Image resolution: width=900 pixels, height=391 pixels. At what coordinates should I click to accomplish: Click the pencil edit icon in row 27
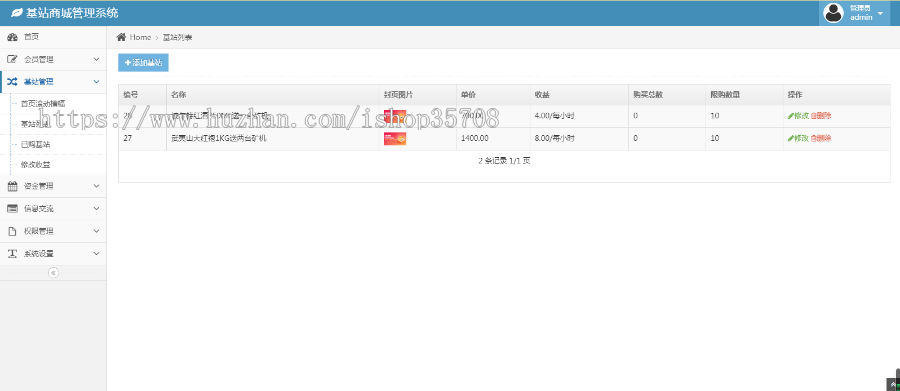coord(790,138)
